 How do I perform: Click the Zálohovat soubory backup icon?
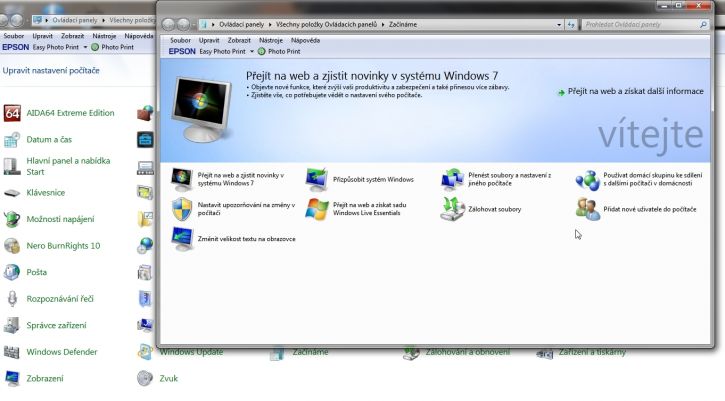tap(452, 209)
